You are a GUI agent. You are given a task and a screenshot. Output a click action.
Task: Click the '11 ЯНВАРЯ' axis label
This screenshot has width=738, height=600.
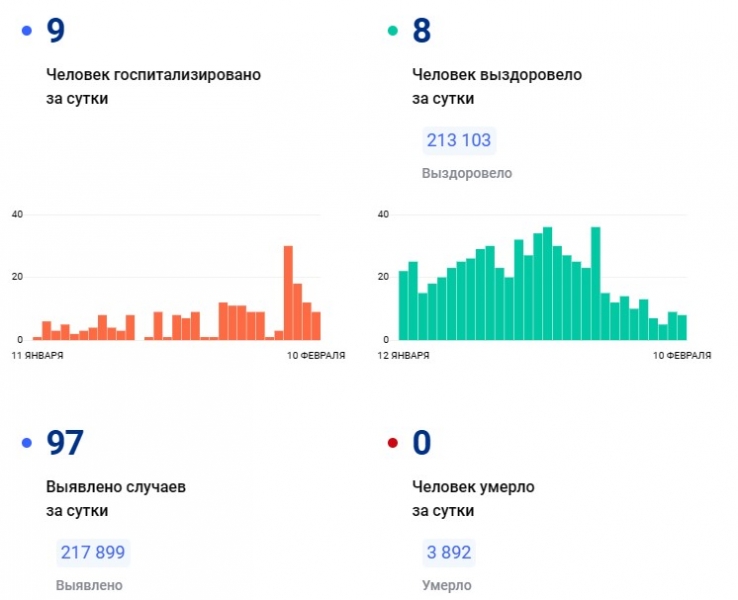point(37,356)
